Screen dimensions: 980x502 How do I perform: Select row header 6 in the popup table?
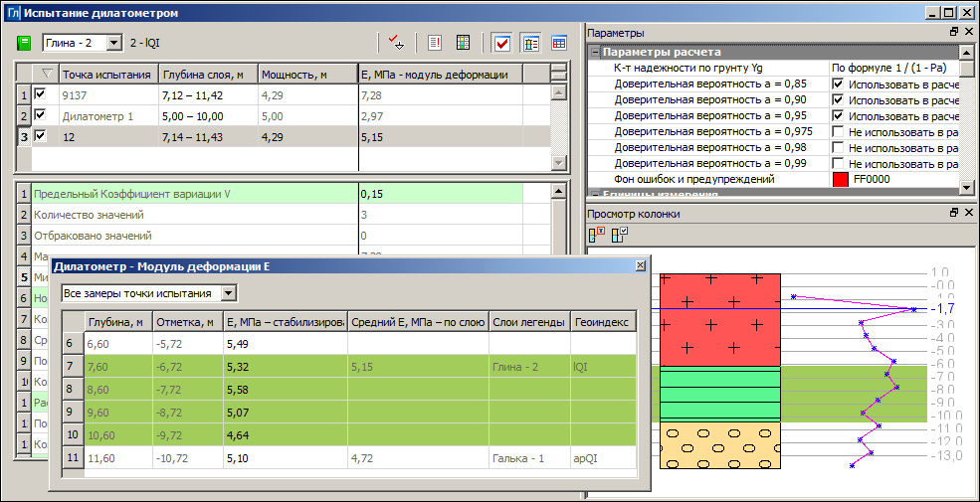point(74,343)
